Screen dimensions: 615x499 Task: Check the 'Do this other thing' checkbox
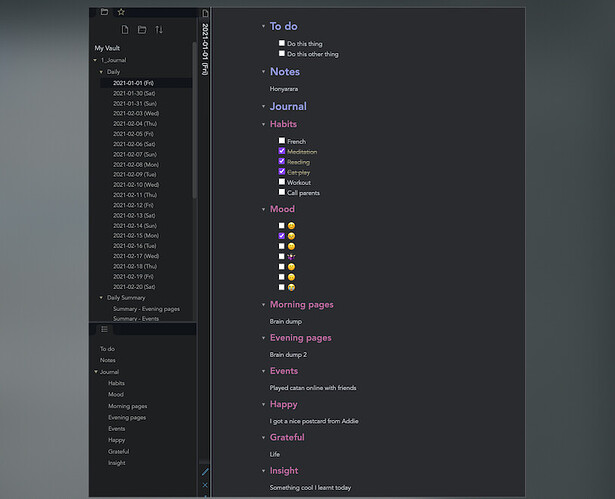click(282, 53)
